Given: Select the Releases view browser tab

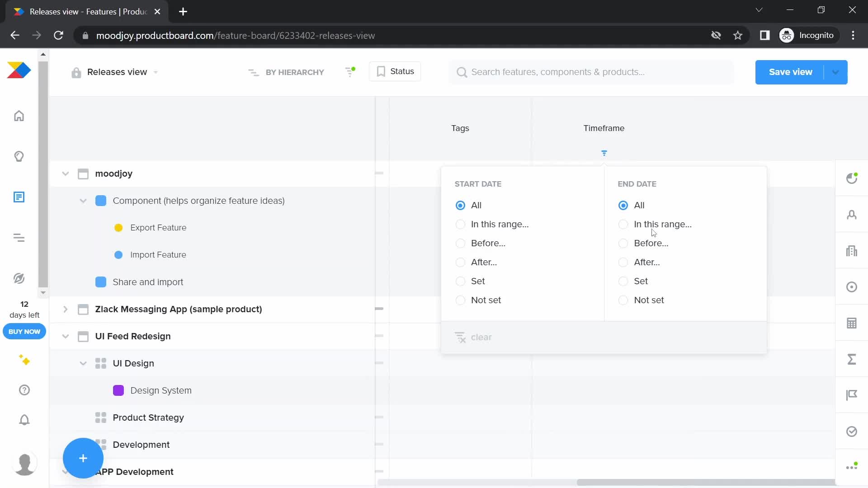Looking at the screenshot, I should (x=88, y=12).
